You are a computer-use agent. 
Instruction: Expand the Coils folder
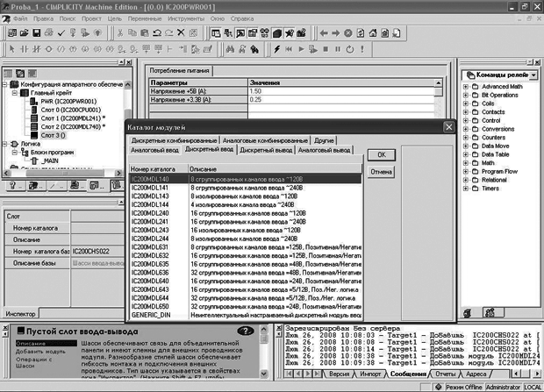466,103
